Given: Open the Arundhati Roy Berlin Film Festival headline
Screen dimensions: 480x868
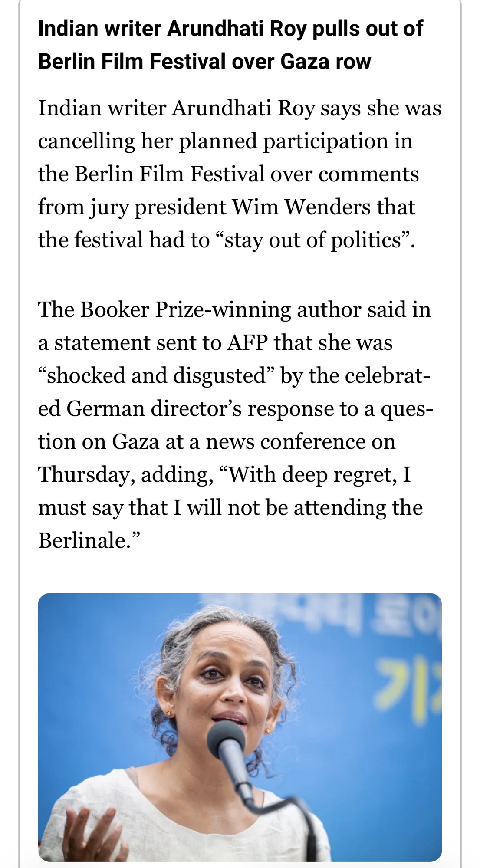Looking at the screenshot, I should tap(230, 45).
